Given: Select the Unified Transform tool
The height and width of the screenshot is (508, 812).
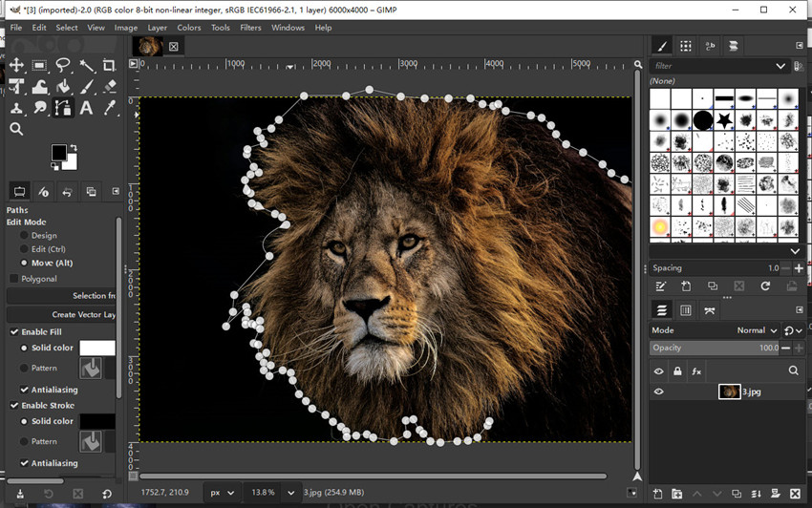Looking at the screenshot, I should [16, 87].
